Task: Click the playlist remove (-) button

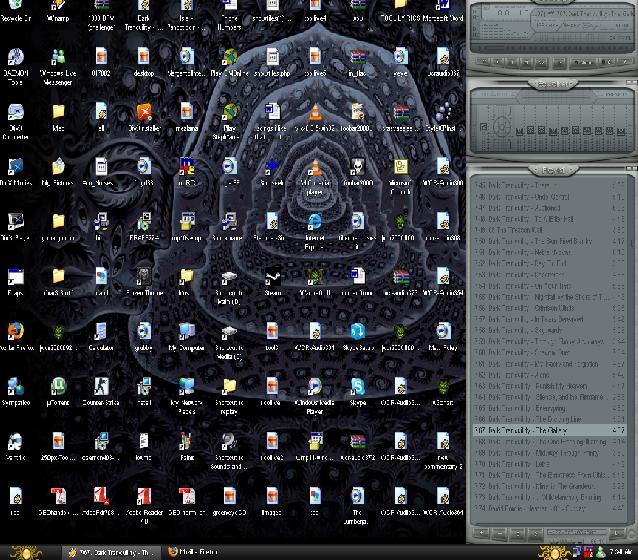Action: click(x=500, y=533)
